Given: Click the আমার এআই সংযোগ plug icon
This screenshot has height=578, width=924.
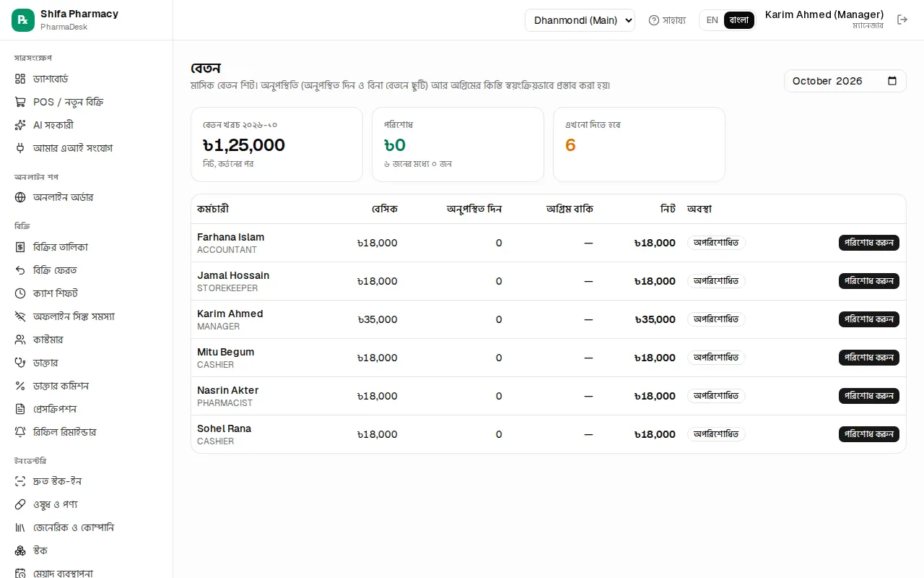Looking at the screenshot, I should [20, 148].
